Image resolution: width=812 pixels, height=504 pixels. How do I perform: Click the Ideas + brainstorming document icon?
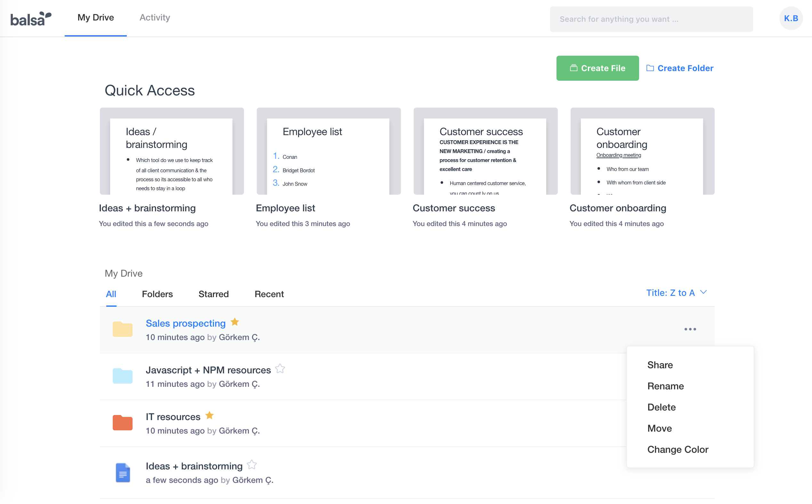[123, 473]
